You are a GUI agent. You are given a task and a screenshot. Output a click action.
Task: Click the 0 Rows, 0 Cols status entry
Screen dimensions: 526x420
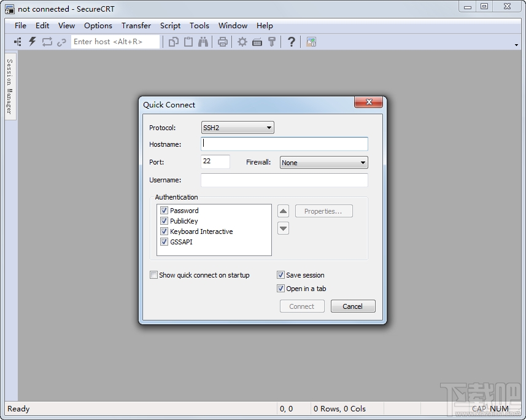pyautogui.click(x=339, y=408)
